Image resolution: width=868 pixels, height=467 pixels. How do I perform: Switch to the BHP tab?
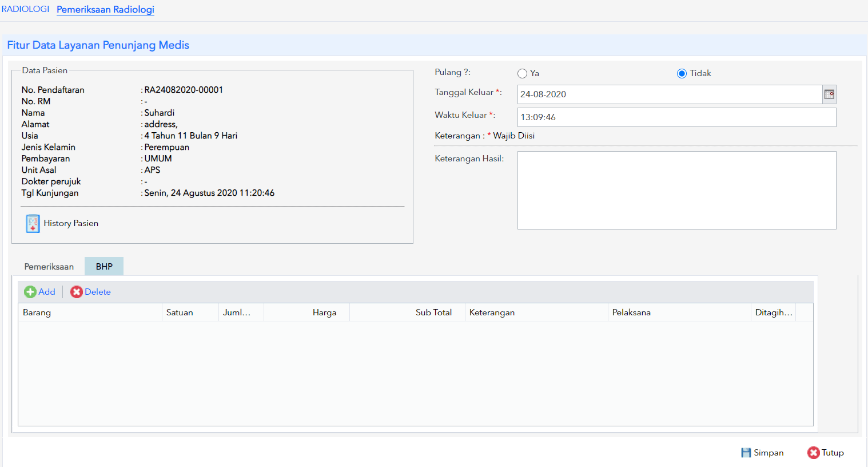(x=104, y=267)
